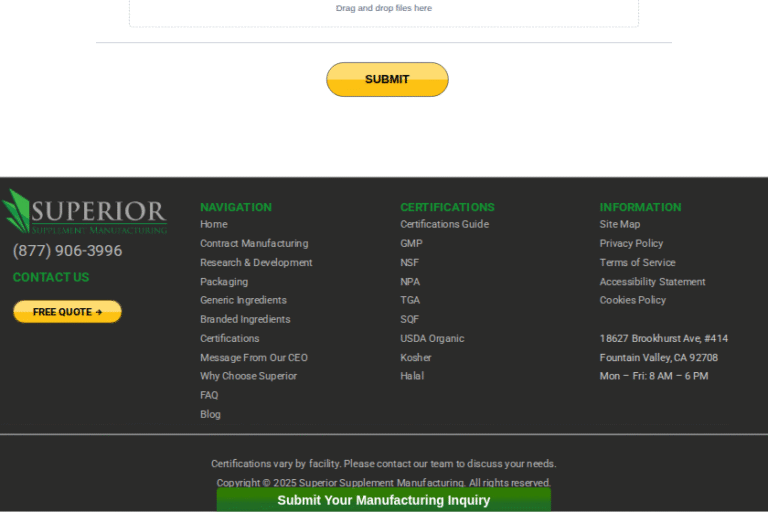This screenshot has width=768, height=512.
Task: Open Message From Our CEO
Action: [x=254, y=357]
